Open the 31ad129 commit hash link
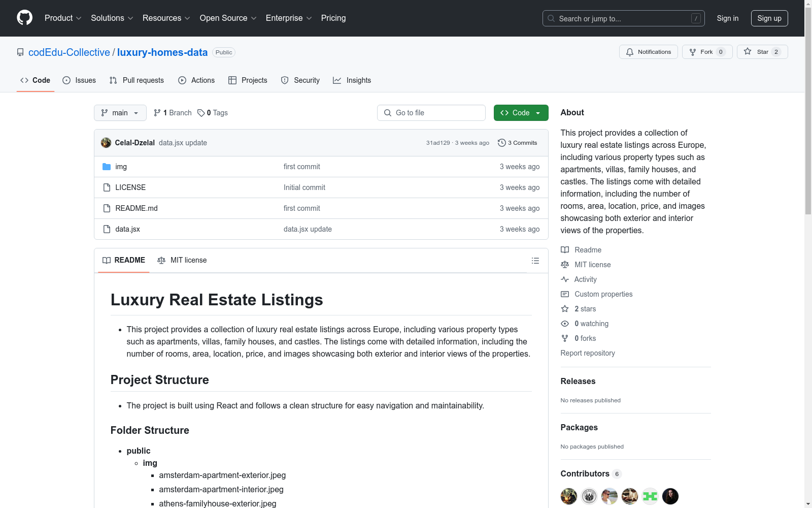Viewport: 812px width, 508px height. [438, 143]
